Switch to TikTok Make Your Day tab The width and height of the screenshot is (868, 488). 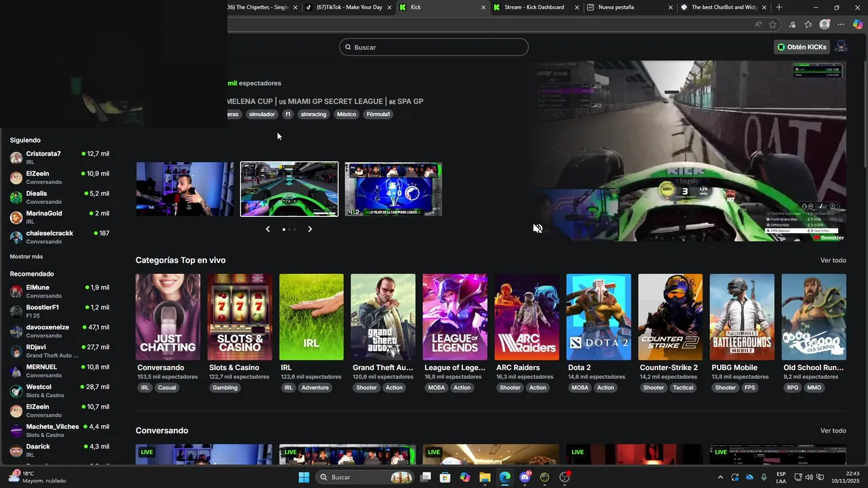point(349,7)
